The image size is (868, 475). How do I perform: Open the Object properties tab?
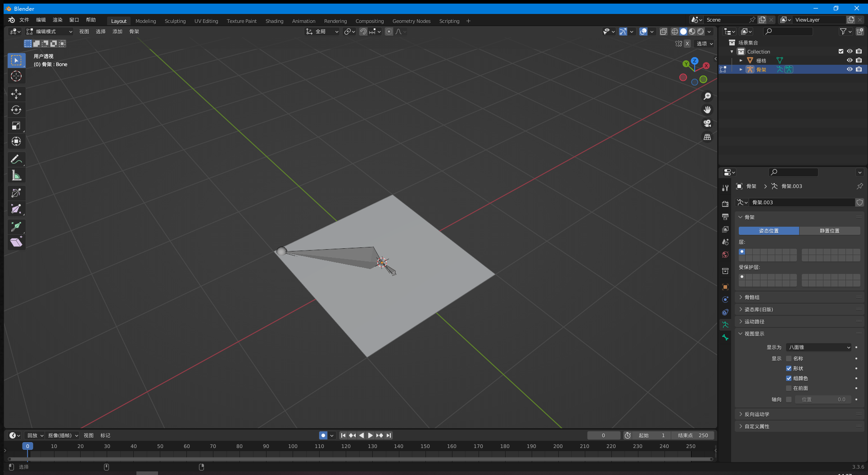[x=725, y=287]
